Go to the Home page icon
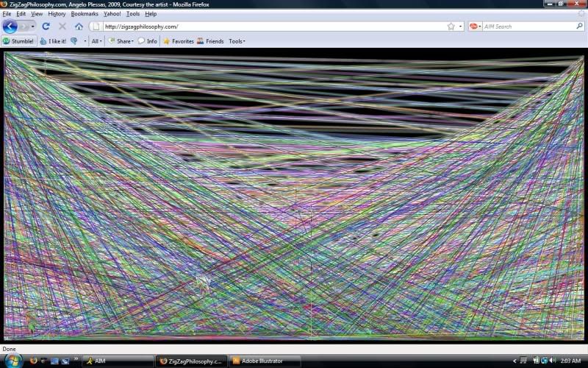The height and width of the screenshot is (368, 588). (x=79, y=26)
